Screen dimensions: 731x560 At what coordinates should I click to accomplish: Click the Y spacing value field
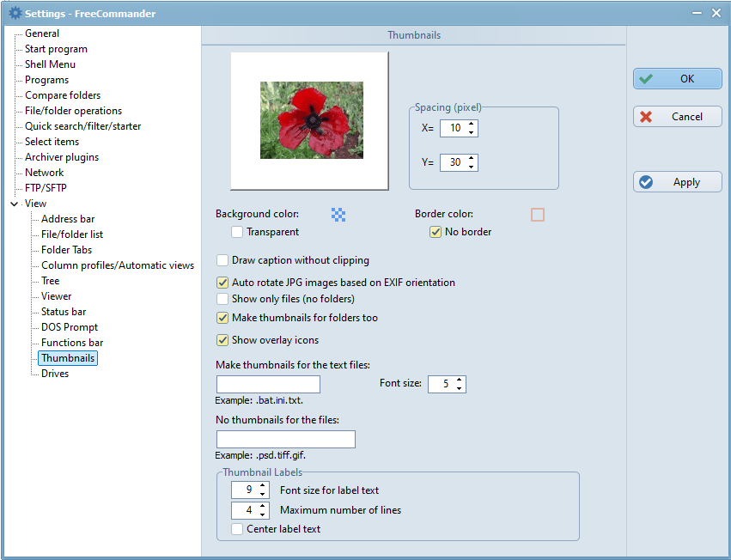[454, 162]
